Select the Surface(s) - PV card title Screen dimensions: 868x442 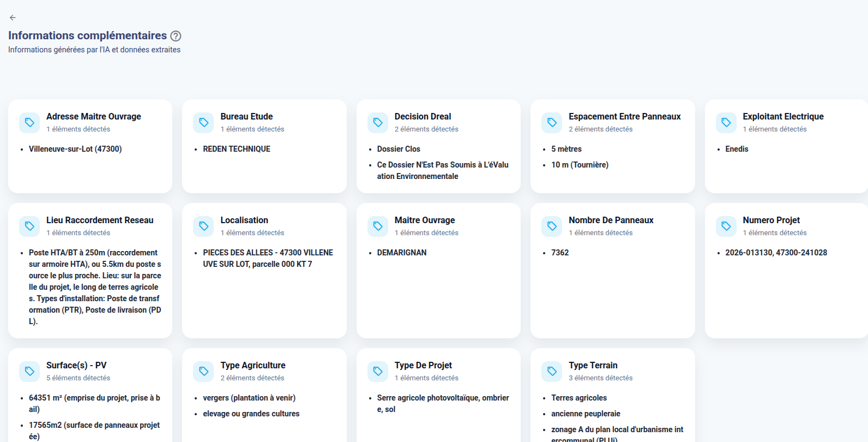(x=76, y=365)
